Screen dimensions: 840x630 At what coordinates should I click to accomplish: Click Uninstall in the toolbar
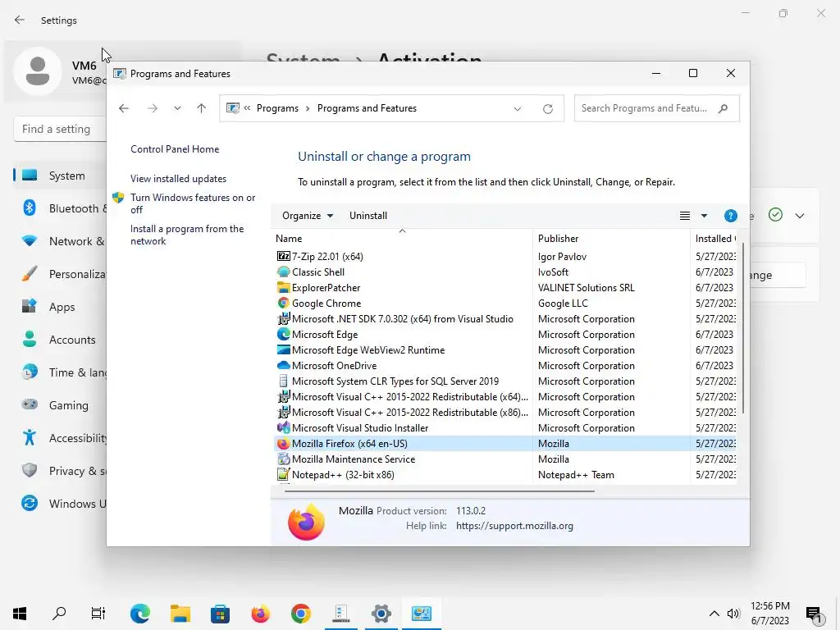click(x=368, y=216)
